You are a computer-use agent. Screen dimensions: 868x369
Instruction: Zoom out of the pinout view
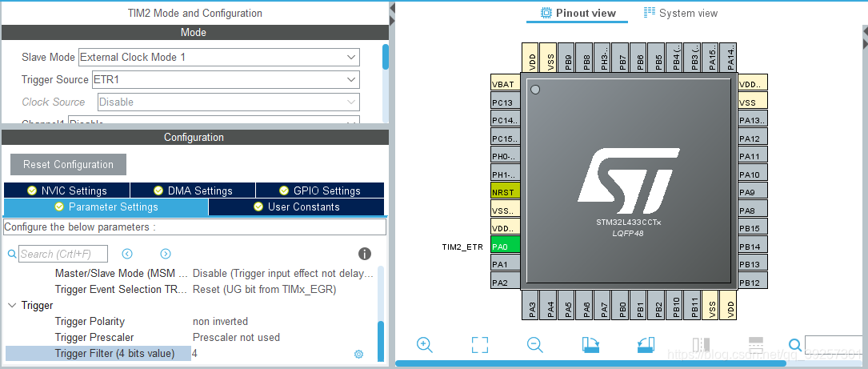[x=534, y=345]
